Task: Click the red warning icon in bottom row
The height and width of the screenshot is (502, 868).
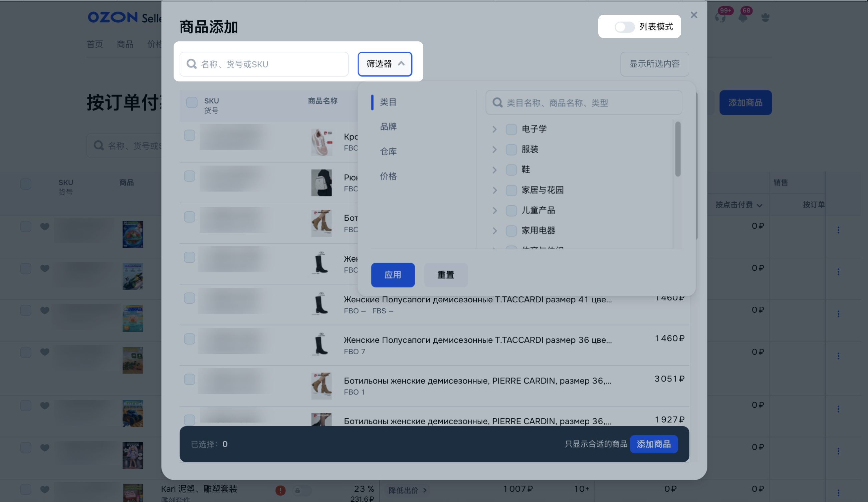Action: [280, 490]
